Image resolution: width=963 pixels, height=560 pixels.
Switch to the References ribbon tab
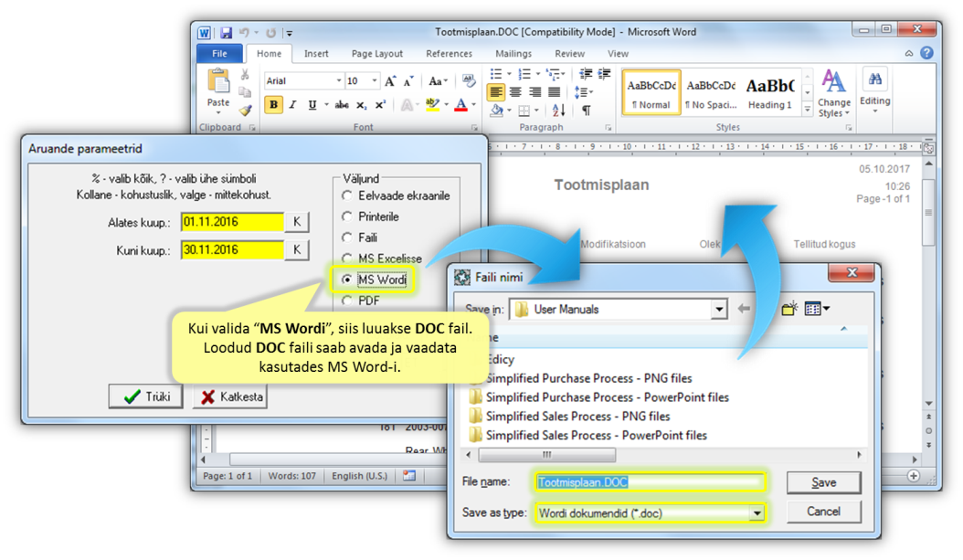pos(449,54)
